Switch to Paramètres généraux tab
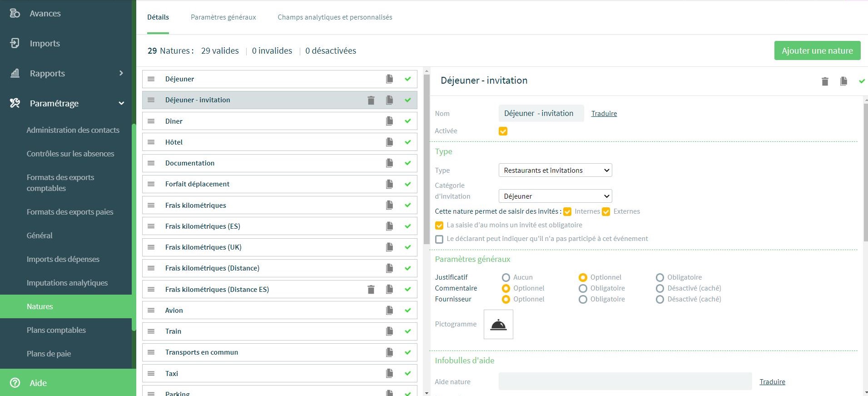The height and width of the screenshot is (396, 868). coord(223,17)
